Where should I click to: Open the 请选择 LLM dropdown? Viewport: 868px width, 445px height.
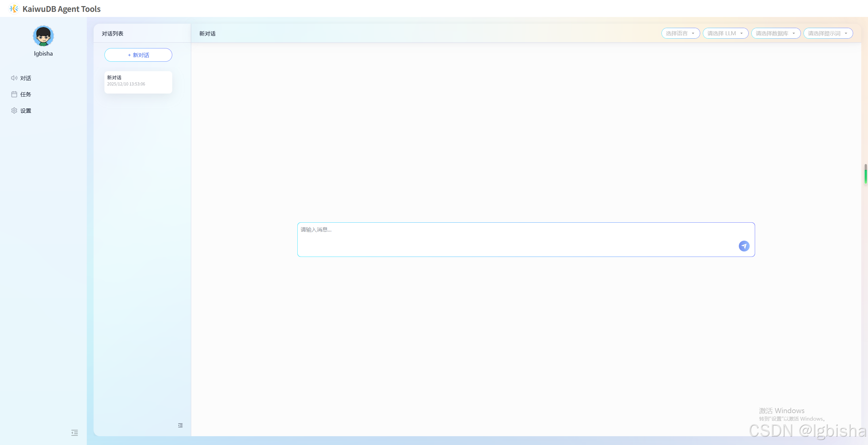click(x=725, y=33)
